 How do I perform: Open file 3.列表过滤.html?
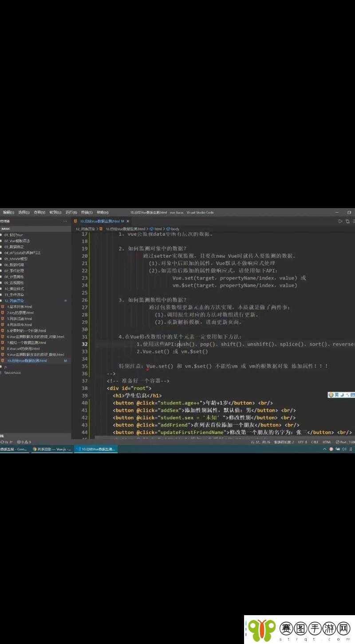[x=19, y=319]
